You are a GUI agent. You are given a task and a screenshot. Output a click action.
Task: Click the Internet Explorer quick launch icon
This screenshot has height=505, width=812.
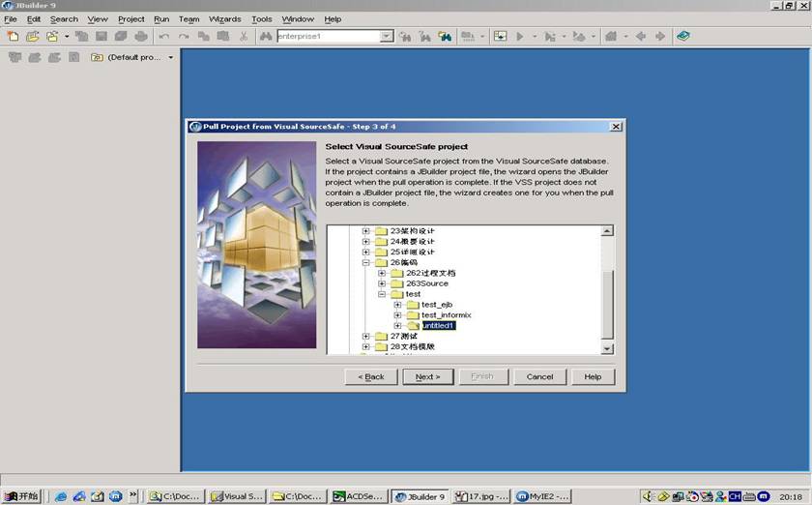point(61,496)
